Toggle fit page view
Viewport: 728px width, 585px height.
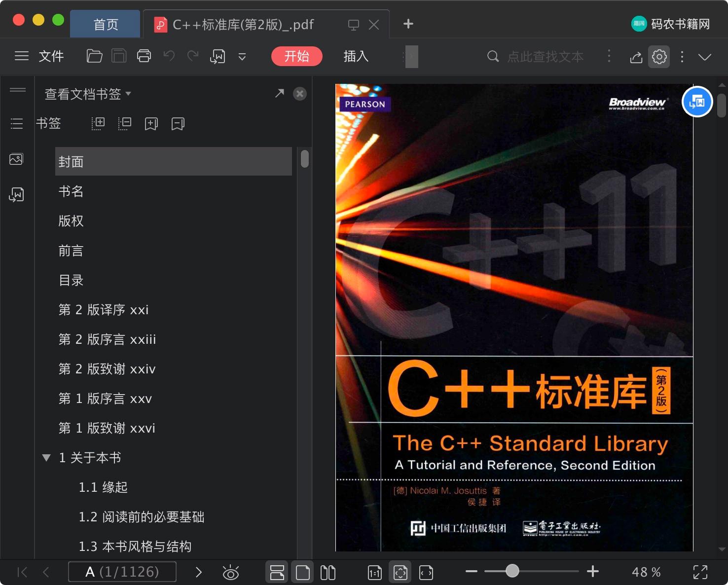pyautogui.click(x=400, y=572)
